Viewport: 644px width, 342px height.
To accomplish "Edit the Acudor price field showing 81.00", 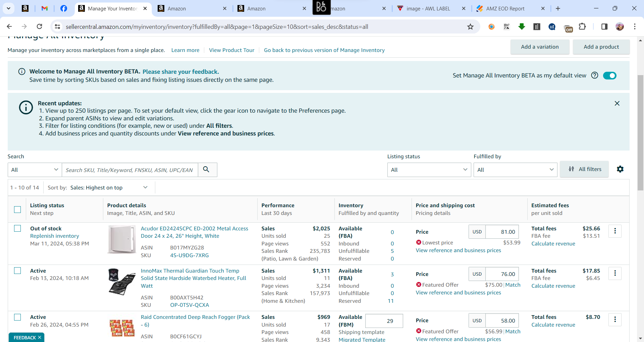I will [502, 232].
